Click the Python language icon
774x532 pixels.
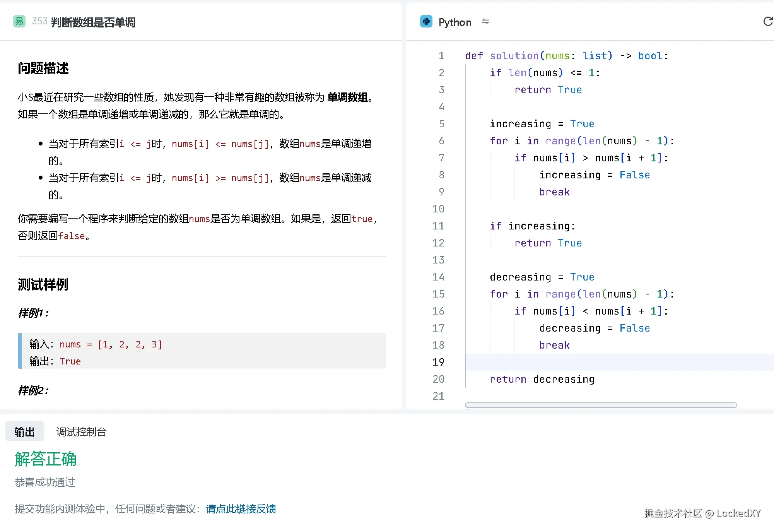tap(426, 22)
